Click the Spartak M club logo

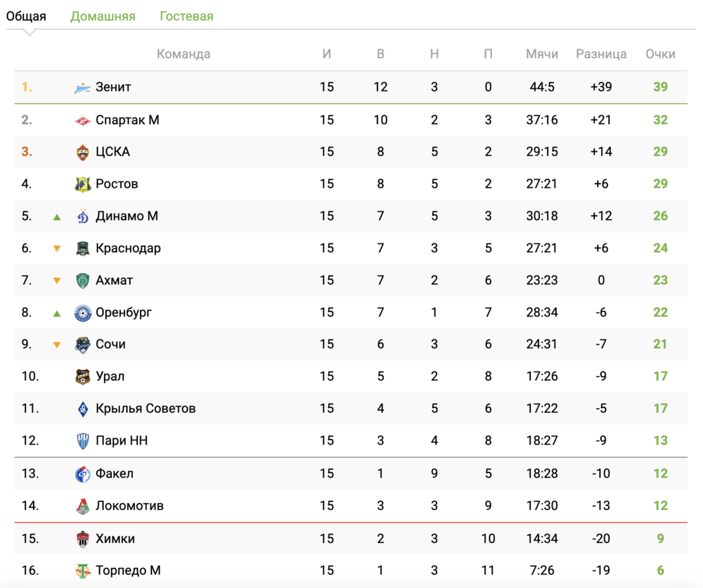[83, 120]
